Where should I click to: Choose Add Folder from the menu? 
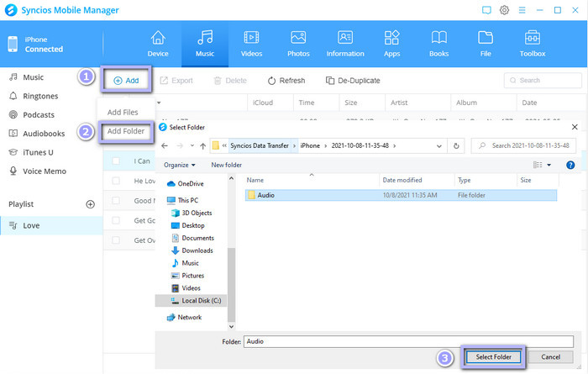(126, 131)
